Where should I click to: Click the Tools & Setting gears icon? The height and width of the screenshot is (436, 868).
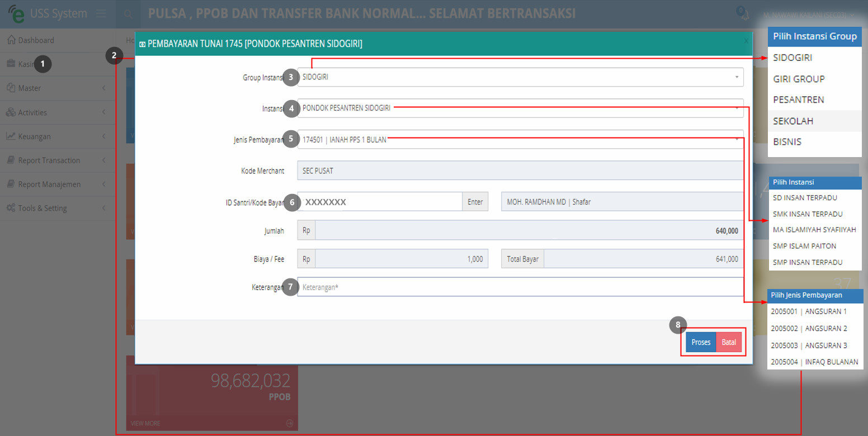coord(11,208)
